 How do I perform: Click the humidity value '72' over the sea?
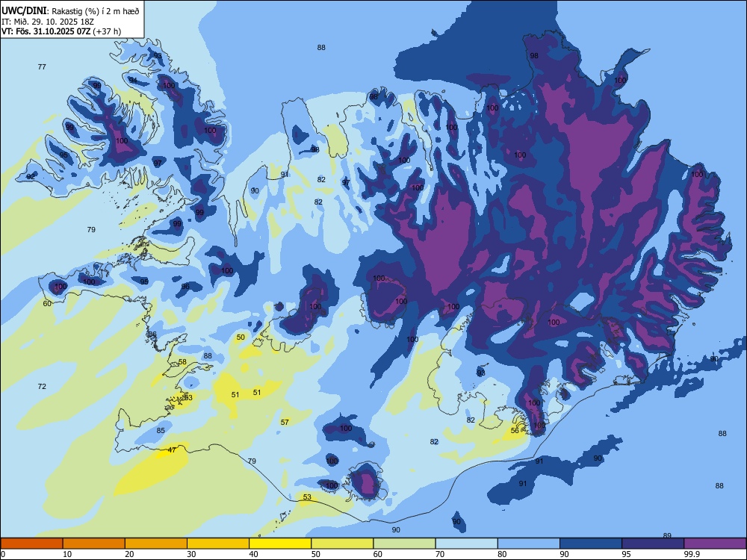(x=42, y=386)
